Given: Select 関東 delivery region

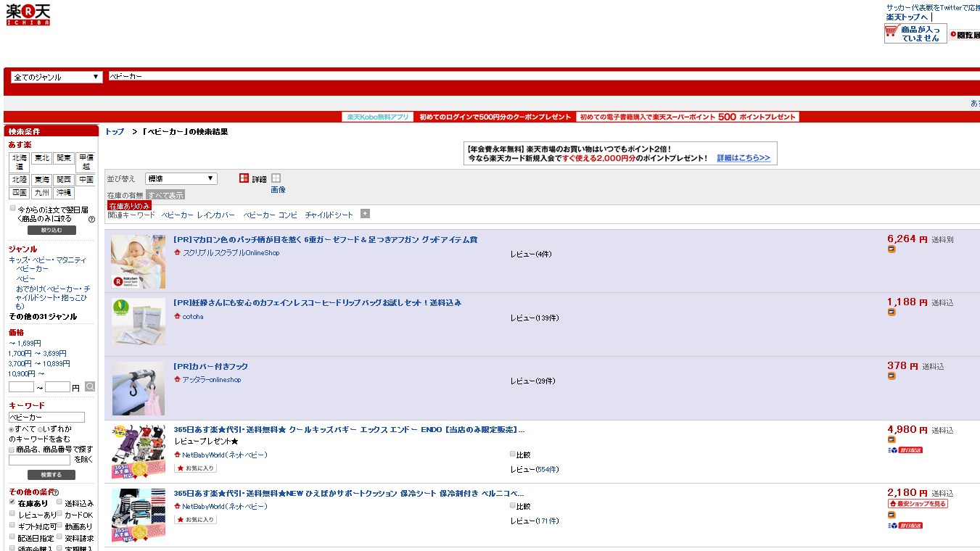Looking at the screenshot, I should coord(63,157).
